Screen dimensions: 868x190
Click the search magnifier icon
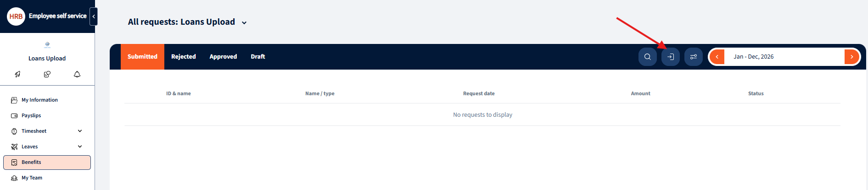(647, 57)
